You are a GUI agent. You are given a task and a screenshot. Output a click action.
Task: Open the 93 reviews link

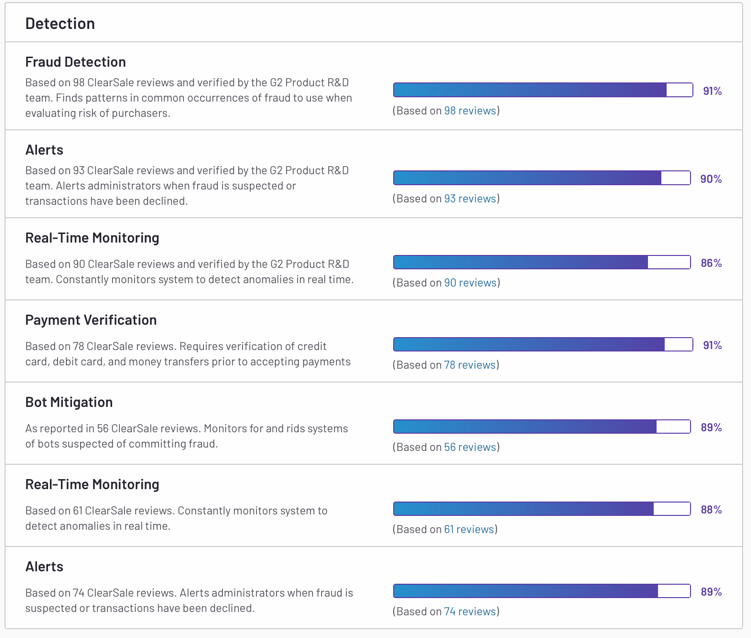point(470,199)
